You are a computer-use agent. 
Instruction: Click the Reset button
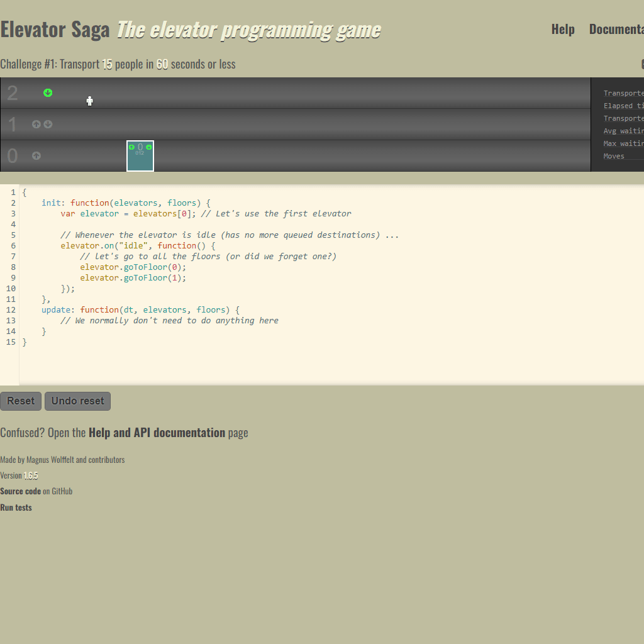click(x=21, y=401)
